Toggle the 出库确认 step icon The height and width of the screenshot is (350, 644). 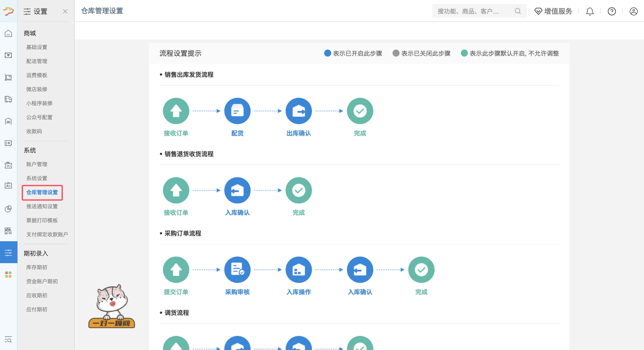(299, 111)
